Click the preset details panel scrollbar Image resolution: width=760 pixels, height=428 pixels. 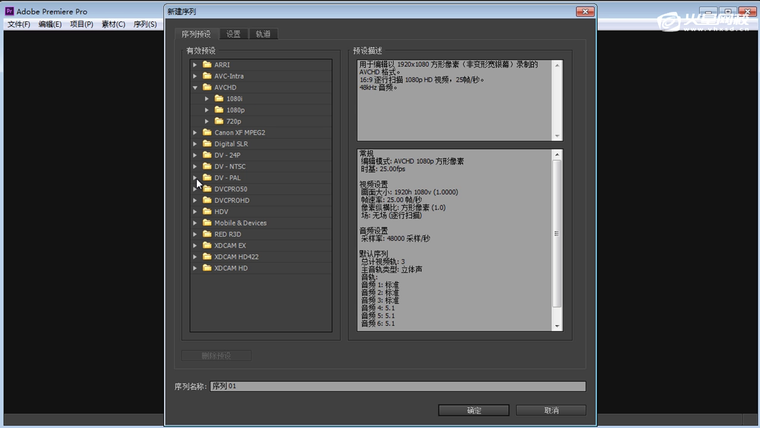(558, 238)
